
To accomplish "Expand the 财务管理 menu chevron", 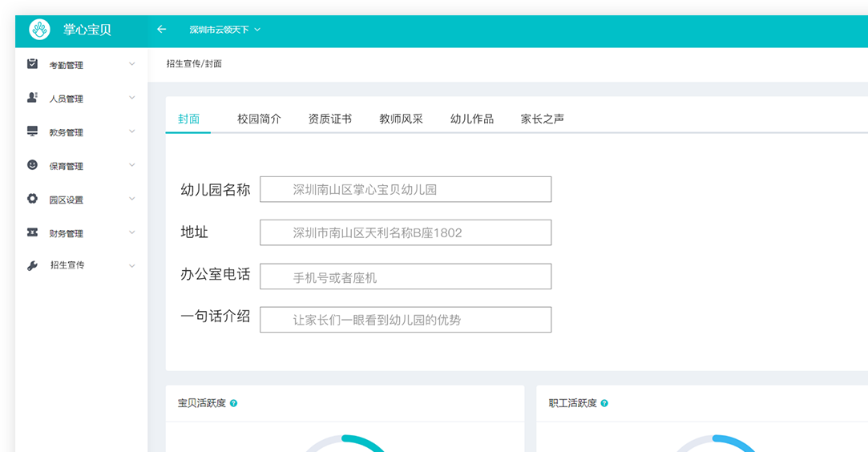I will tap(132, 232).
